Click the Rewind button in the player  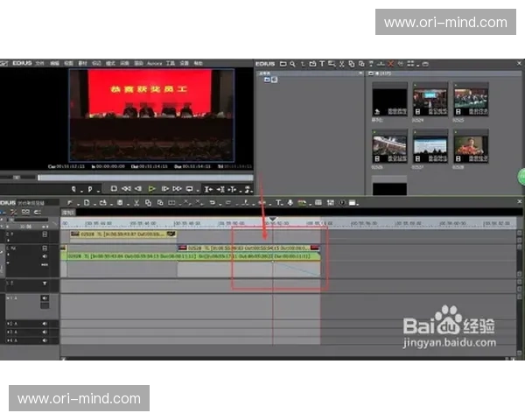[127, 188]
